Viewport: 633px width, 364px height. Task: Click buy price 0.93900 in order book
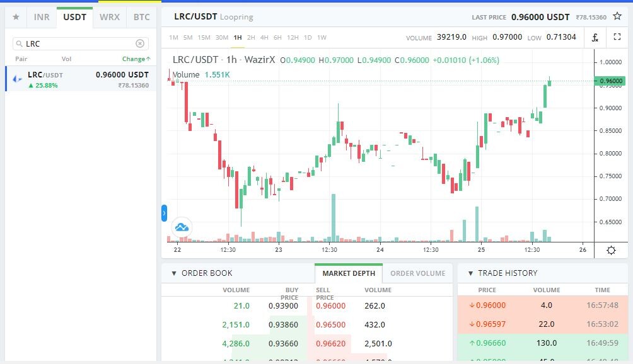coord(283,306)
